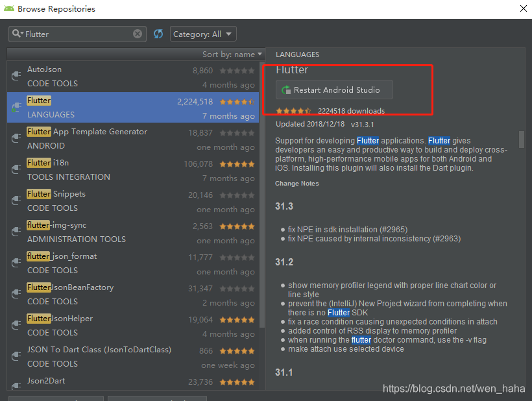Image resolution: width=532 pixels, height=401 pixels.
Task: Open the Category: All dropdown
Action: 203,34
